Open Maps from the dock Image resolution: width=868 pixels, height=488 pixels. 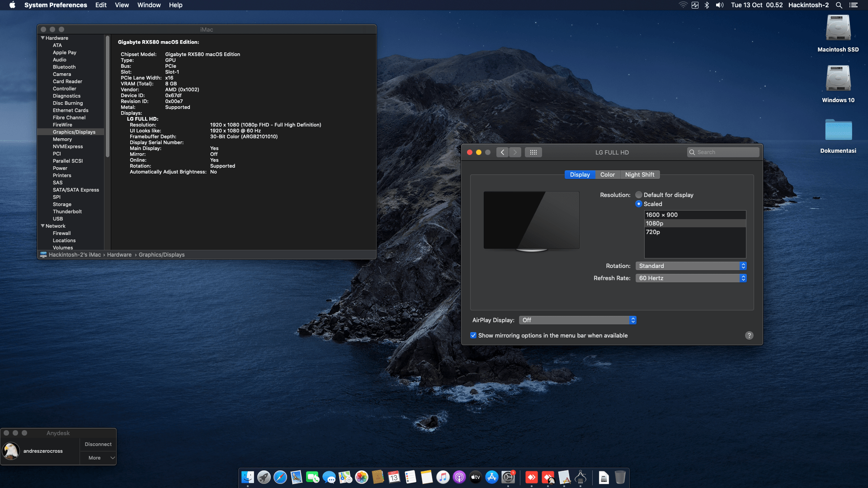pyautogui.click(x=345, y=477)
